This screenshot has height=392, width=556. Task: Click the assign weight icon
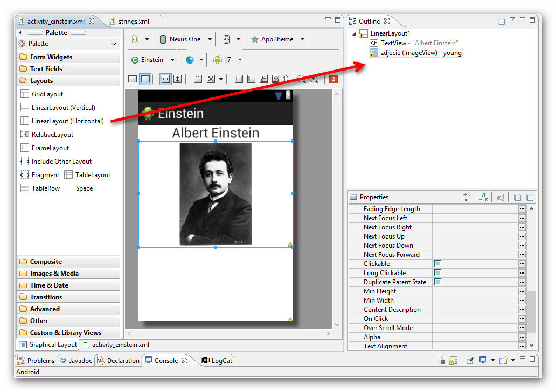click(x=263, y=79)
